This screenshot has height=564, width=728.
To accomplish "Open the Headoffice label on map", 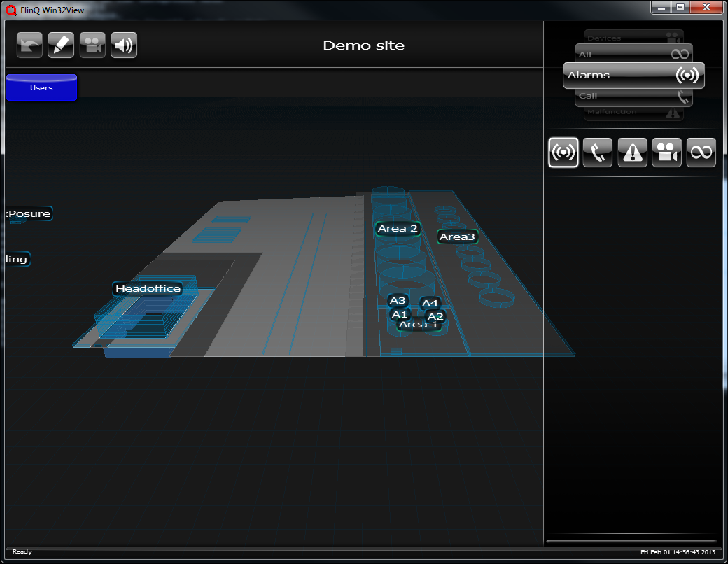I will [x=148, y=289].
